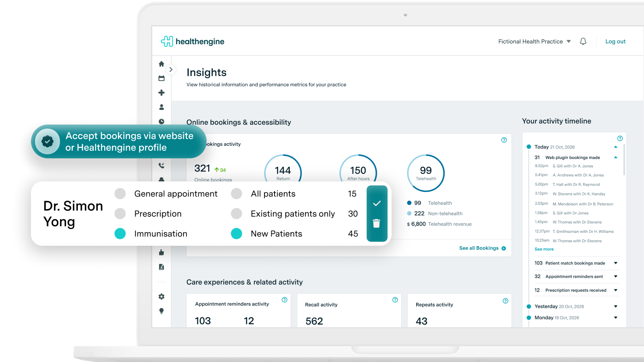Image resolution: width=644 pixels, height=362 pixels.
Task: Click the Accept bookings via website banner
Action: [119, 141]
